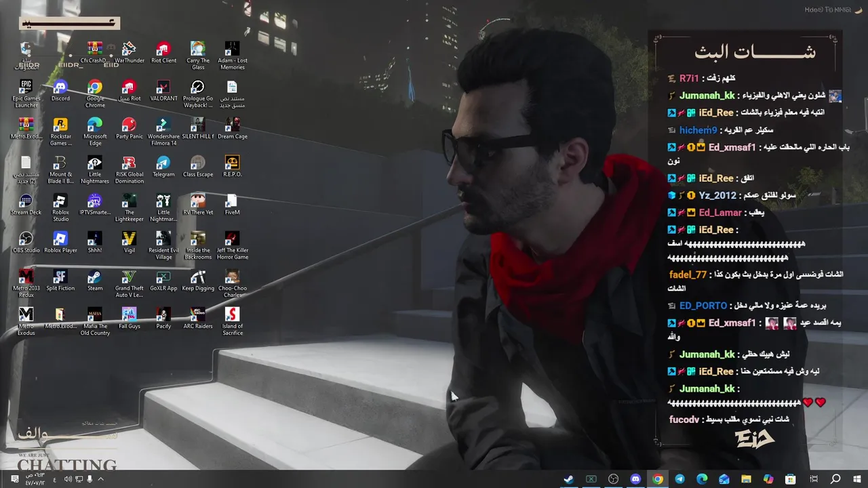
Task: Launch Grand Theft Auto V Legacy icon
Action: (129, 284)
